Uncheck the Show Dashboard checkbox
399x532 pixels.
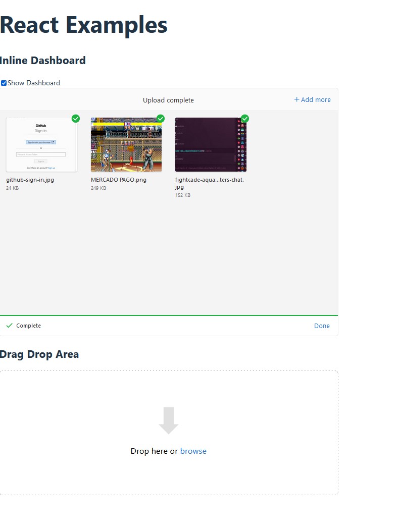(4, 83)
